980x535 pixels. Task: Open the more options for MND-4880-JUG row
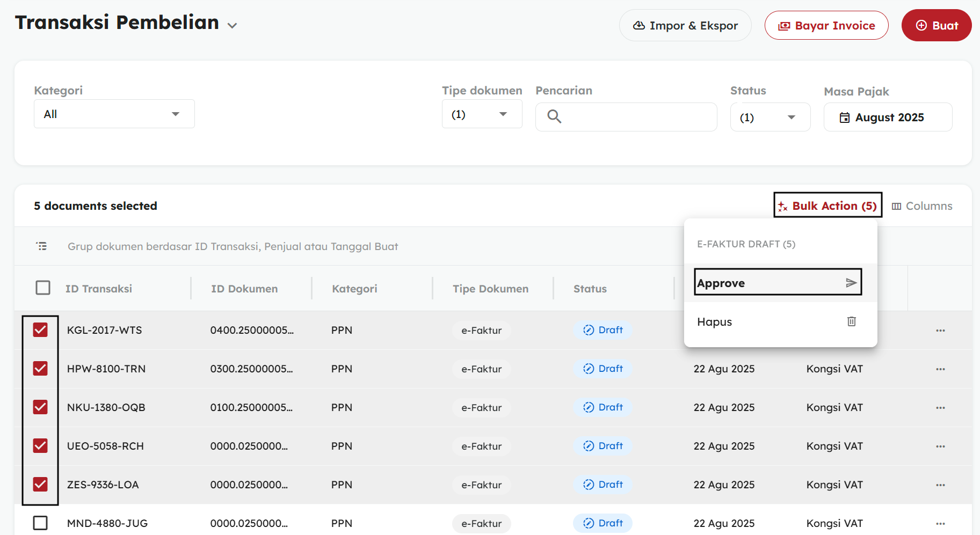pyautogui.click(x=940, y=524)
